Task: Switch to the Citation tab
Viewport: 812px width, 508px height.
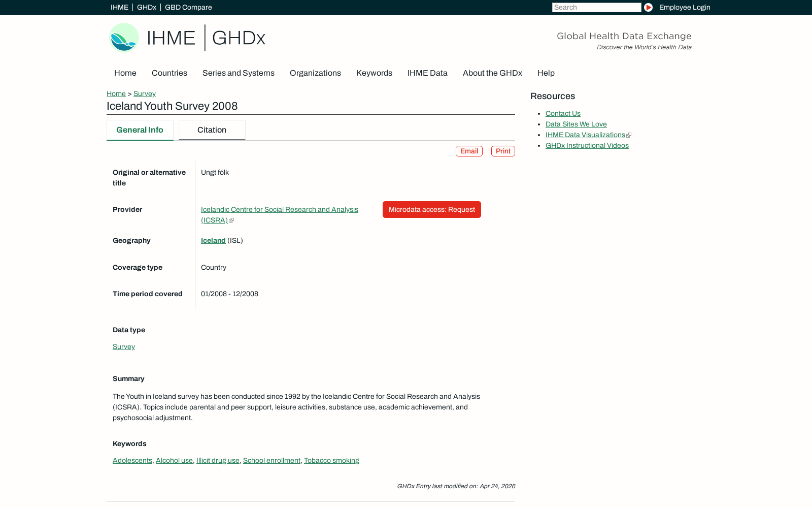Action: click(212, 130)
